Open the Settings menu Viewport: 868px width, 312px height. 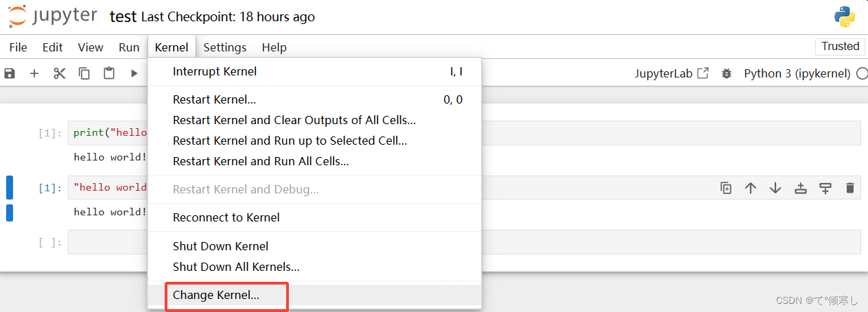tap(225, 47)
